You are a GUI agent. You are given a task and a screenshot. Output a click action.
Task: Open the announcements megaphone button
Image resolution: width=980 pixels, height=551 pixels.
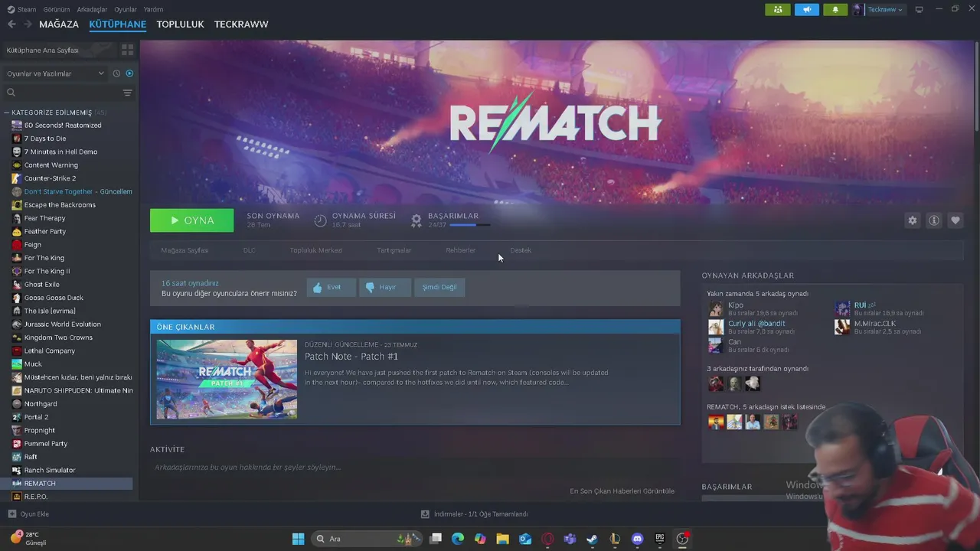pos(806,9)
